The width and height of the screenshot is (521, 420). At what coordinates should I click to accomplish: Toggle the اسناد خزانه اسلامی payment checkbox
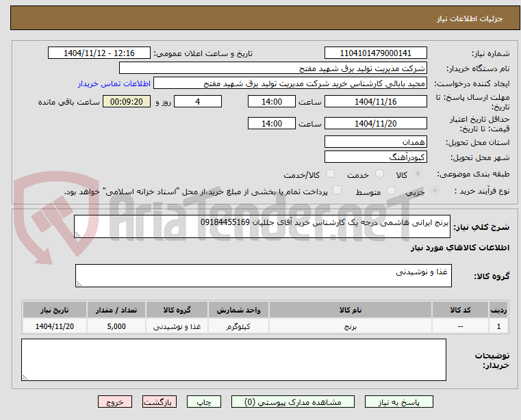tap(338, 190)
